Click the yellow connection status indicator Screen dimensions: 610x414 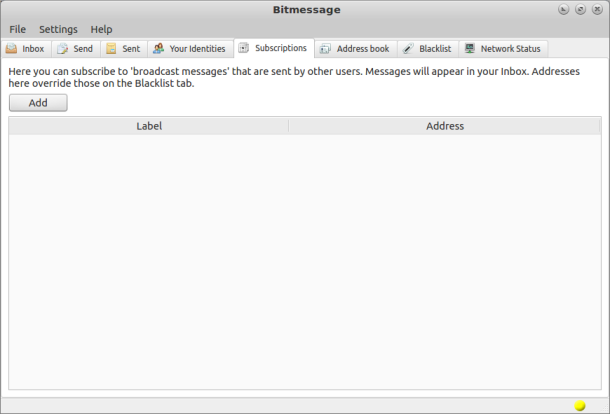point(580,405)
